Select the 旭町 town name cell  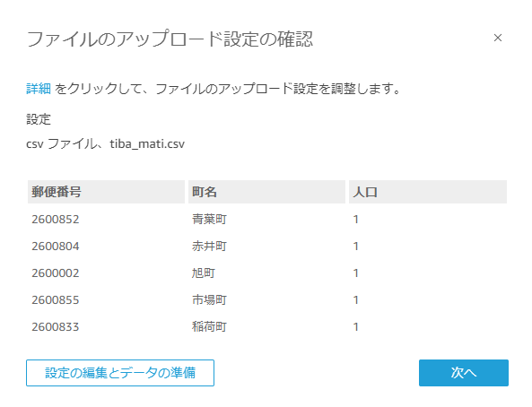coord(204,273)
